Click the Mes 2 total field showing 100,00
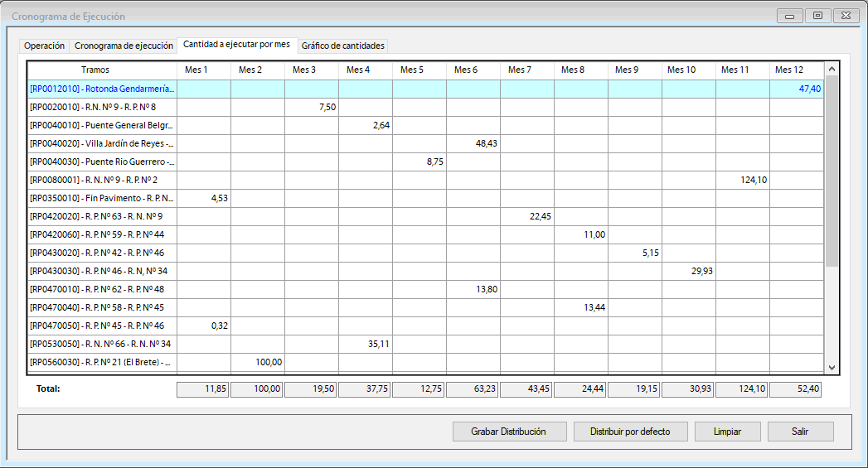The image size is (868, 468). click(257, 389)
